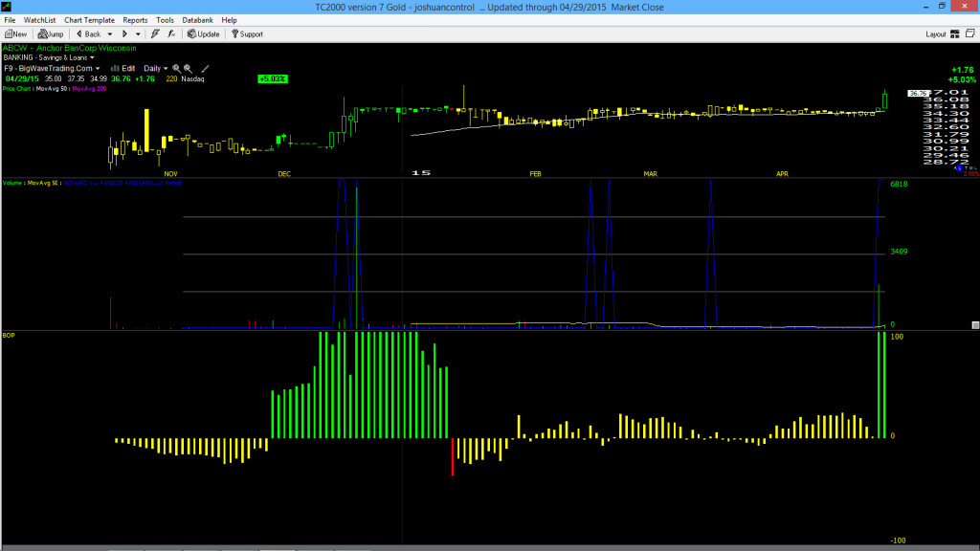Open the Daily timeframe dropdown
This screenshot has width=980, height=551.
point(156,69)
